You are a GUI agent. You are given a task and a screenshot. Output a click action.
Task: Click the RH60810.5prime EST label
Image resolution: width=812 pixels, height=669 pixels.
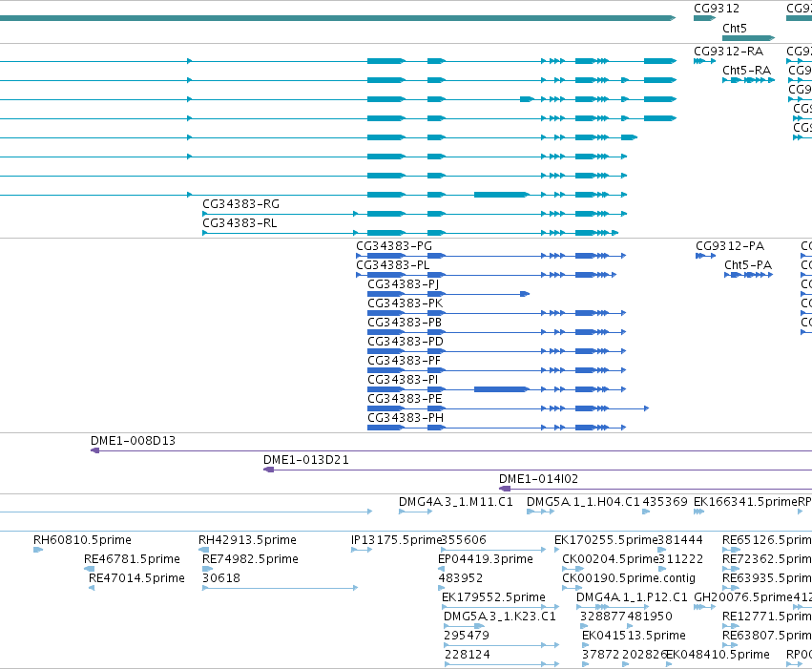82,540
